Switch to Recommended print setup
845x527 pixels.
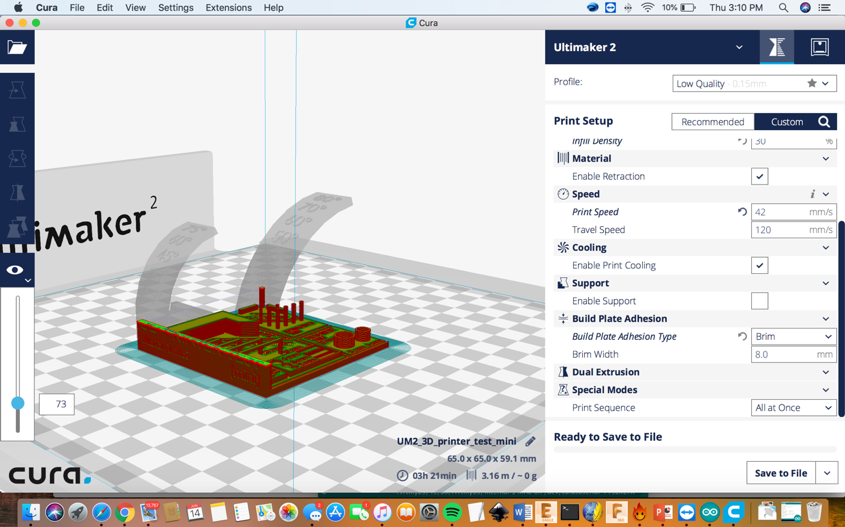(712, 122)
